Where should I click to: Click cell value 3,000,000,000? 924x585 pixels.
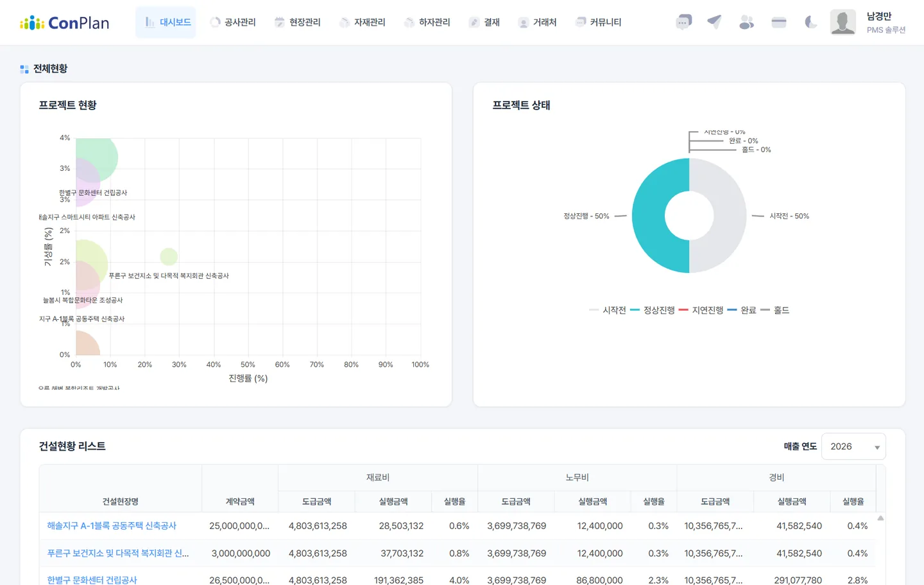[241, 554]
